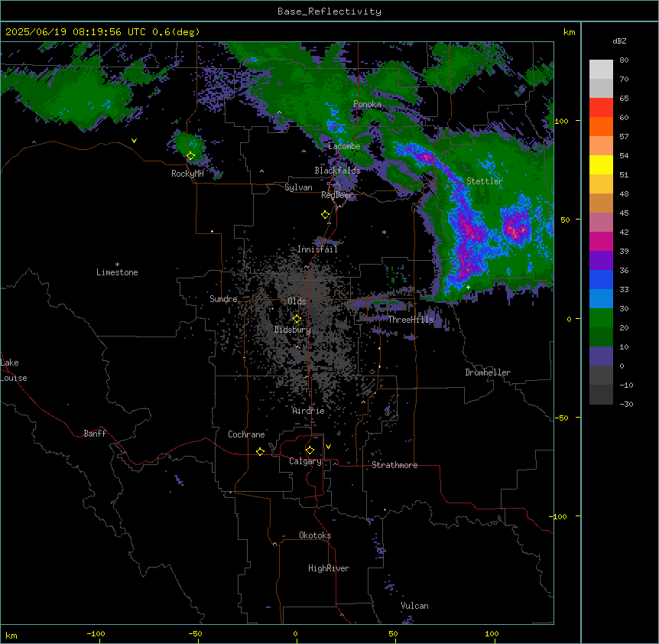The width and height of the screenshot is (659, 644).
Task: Click the Airdrie town label
Action: (x=309, y=411)
